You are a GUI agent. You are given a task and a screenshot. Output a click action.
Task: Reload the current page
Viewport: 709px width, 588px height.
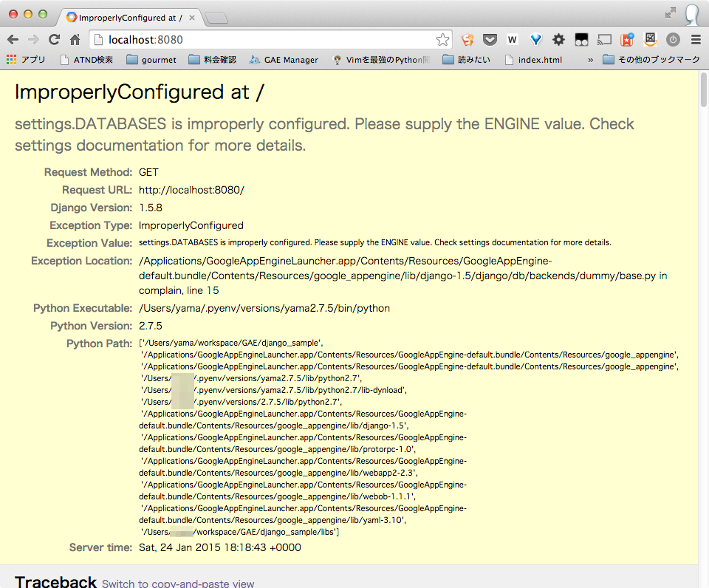[54, 39]
